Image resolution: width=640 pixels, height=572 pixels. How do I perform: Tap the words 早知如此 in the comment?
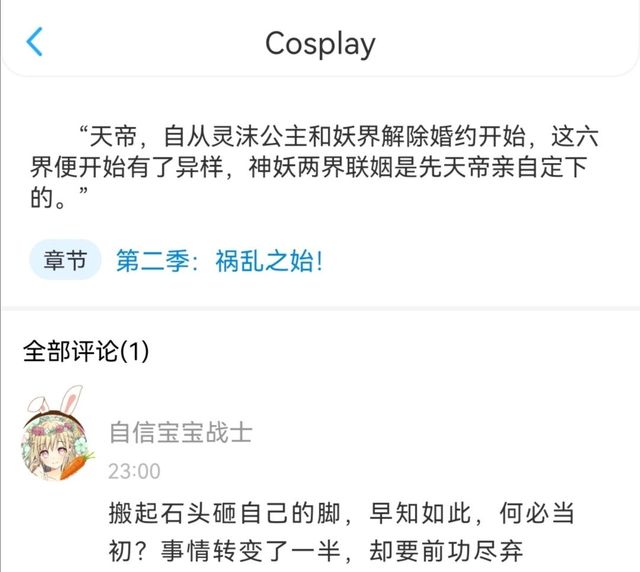pos(420,513)
